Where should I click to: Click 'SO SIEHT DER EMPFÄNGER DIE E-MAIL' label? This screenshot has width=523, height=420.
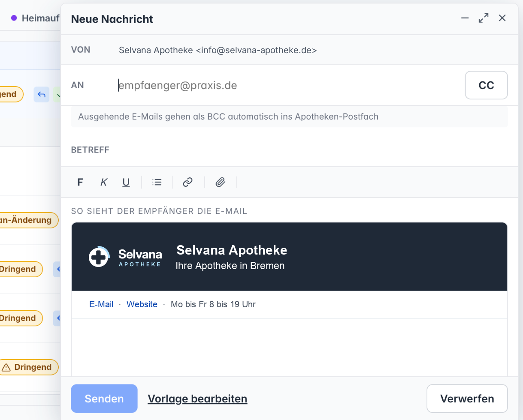tap(159, 211)
